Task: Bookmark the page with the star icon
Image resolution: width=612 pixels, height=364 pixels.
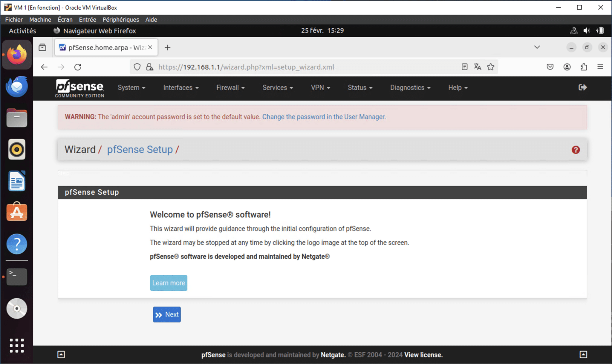Action: [491, 67]
